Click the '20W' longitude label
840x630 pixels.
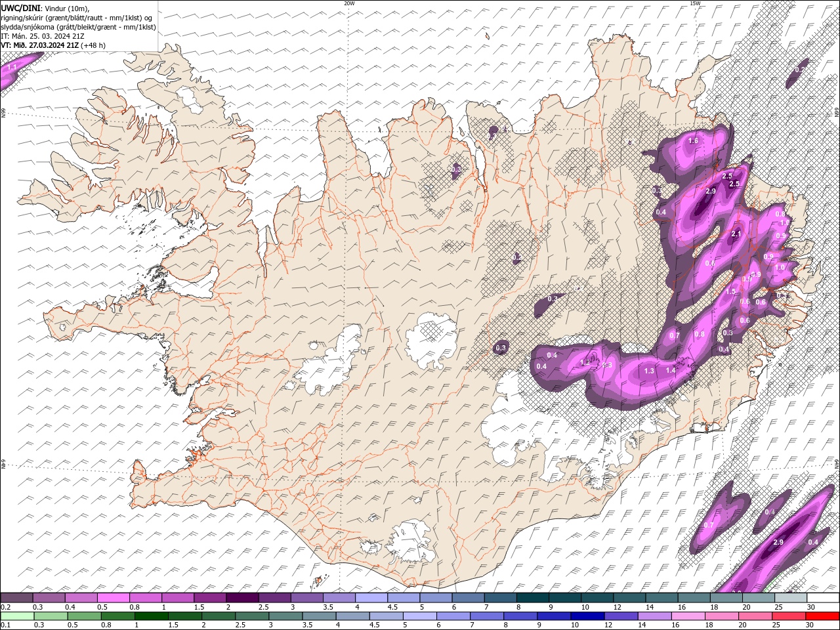(x=350, y=3)
